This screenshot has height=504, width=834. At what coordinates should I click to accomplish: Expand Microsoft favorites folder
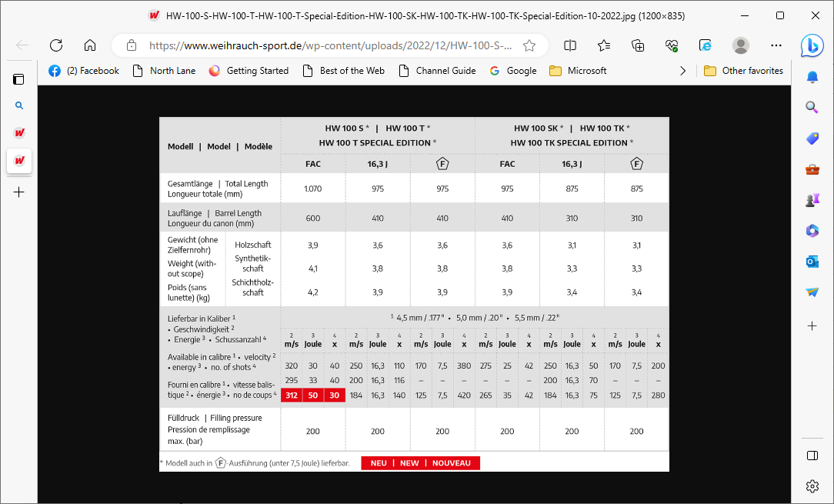[578, 71]
